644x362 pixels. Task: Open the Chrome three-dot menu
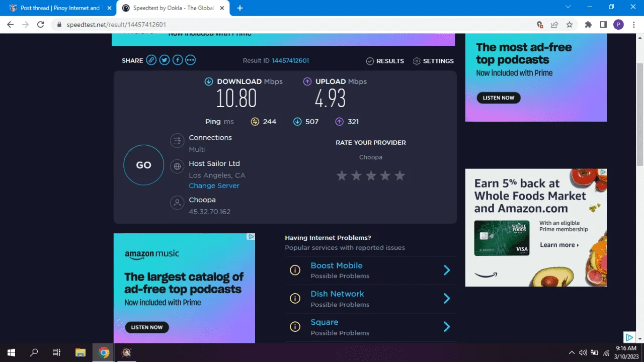(x=634, y=25)
